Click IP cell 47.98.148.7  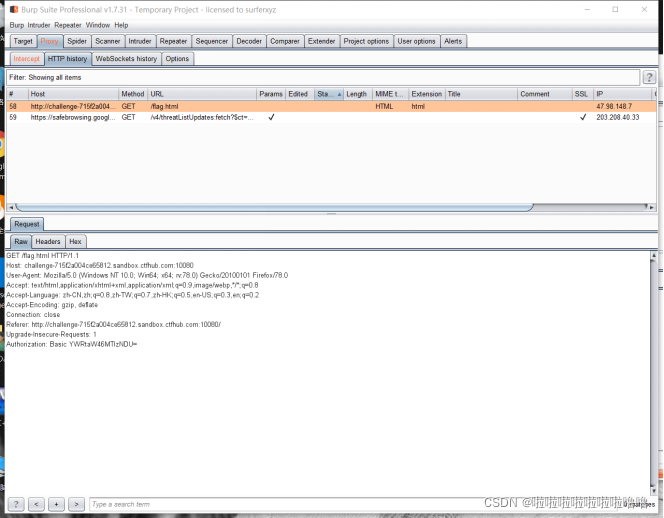614,106
